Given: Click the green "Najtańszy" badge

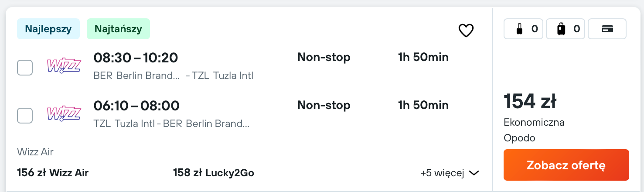Looking at the screenshot, I should coord(118,29).
